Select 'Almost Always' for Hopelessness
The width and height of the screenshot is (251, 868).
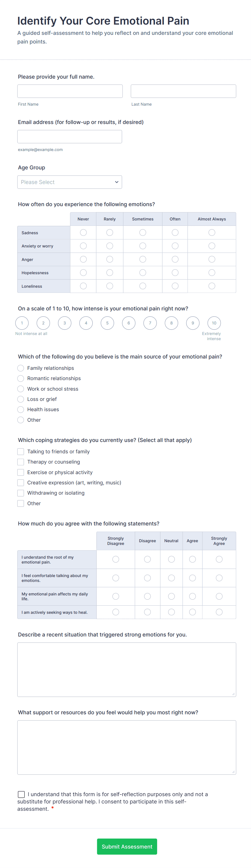(212, 273)
